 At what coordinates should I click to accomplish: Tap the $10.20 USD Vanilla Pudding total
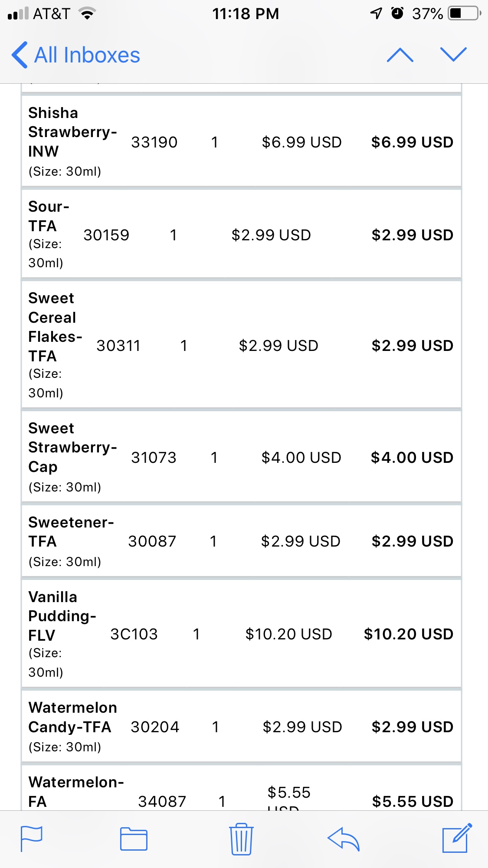pyautogui.click(x=408, y=634)
